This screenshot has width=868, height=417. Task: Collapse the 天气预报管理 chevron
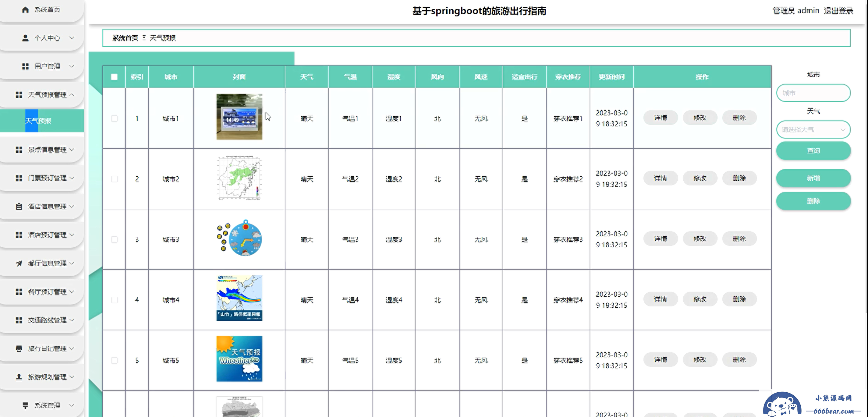click(71, 95)
